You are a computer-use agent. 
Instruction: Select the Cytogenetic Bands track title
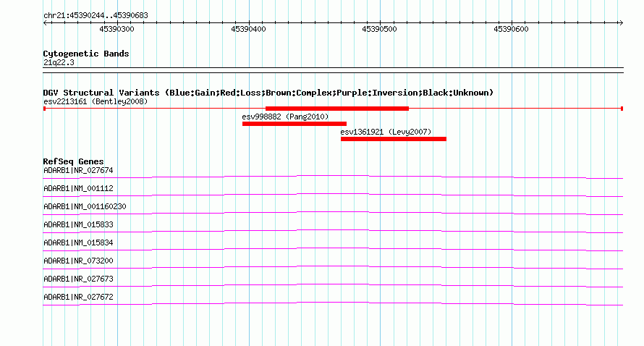coord(86,54)
